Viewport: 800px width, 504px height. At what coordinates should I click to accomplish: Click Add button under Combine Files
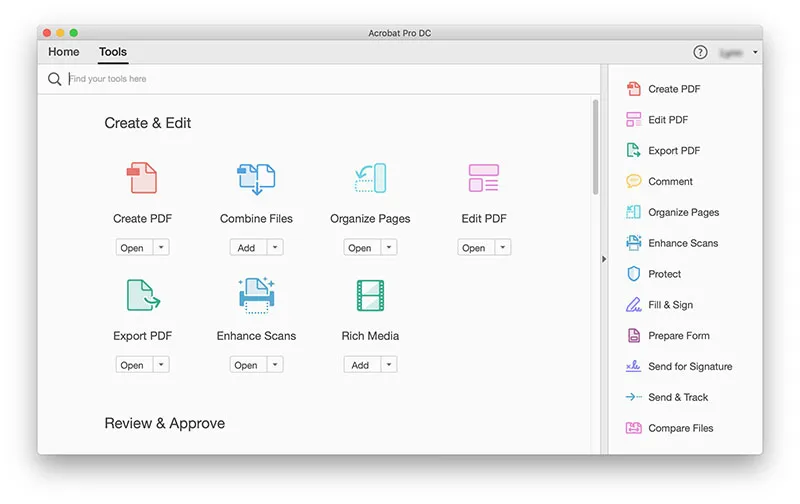tap(248, 247)
